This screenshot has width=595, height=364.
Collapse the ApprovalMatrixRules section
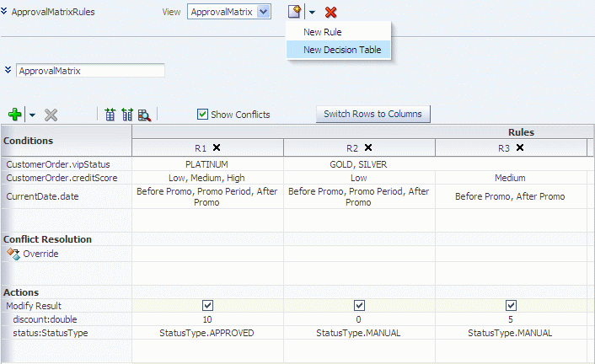pos(4,11)
